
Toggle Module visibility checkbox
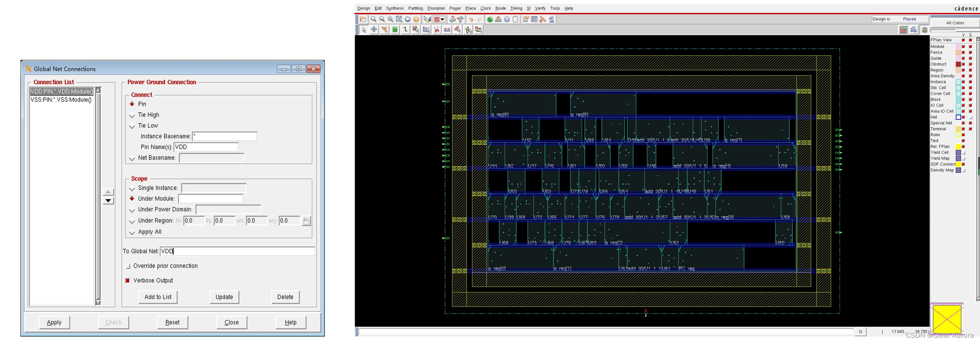pos(963,46)
